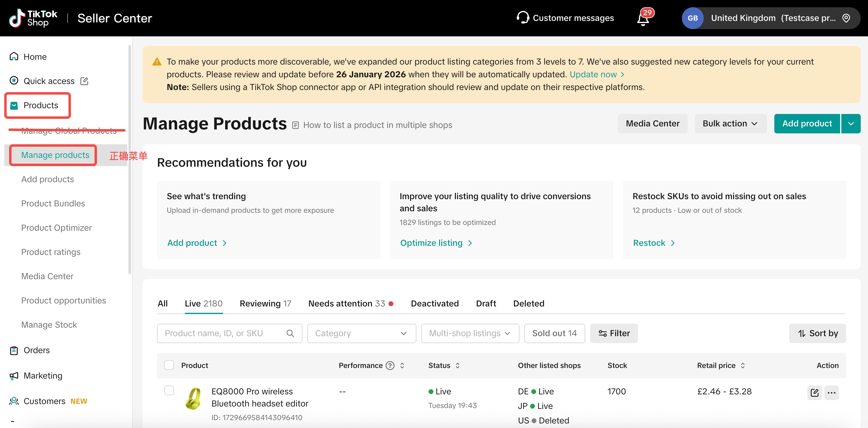
Task: Click the search magnifier icon
Action: [x=290, y=333]
